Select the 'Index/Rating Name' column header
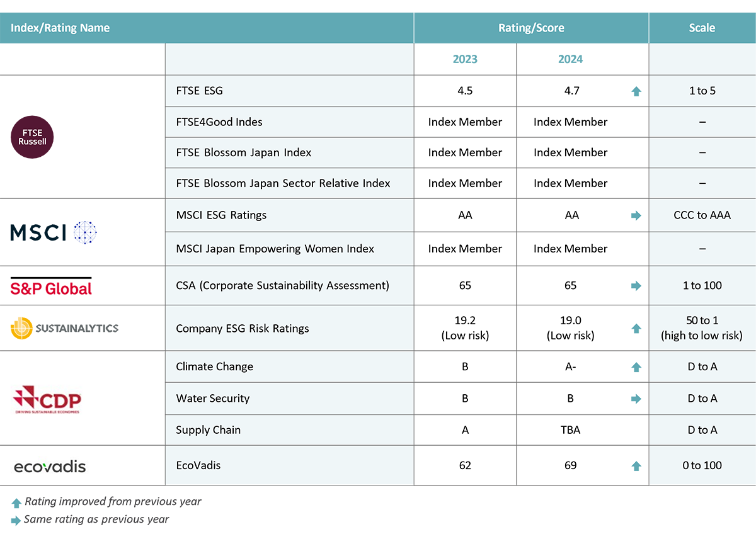The image size is (756, 539). pos(60,28)
